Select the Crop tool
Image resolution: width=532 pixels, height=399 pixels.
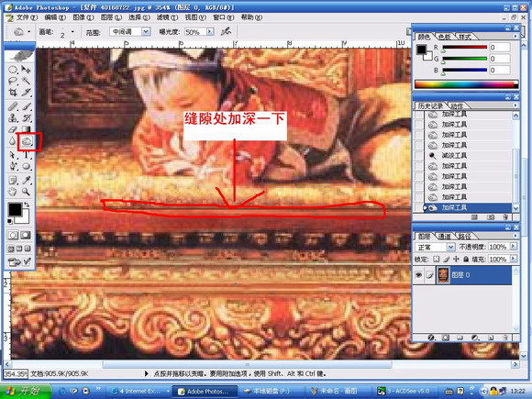tap(13, 93)
